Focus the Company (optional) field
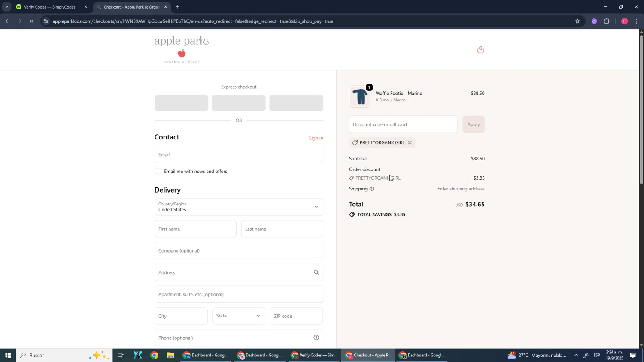The width and height of the screenshot is (644, 362). coord(239,250)
